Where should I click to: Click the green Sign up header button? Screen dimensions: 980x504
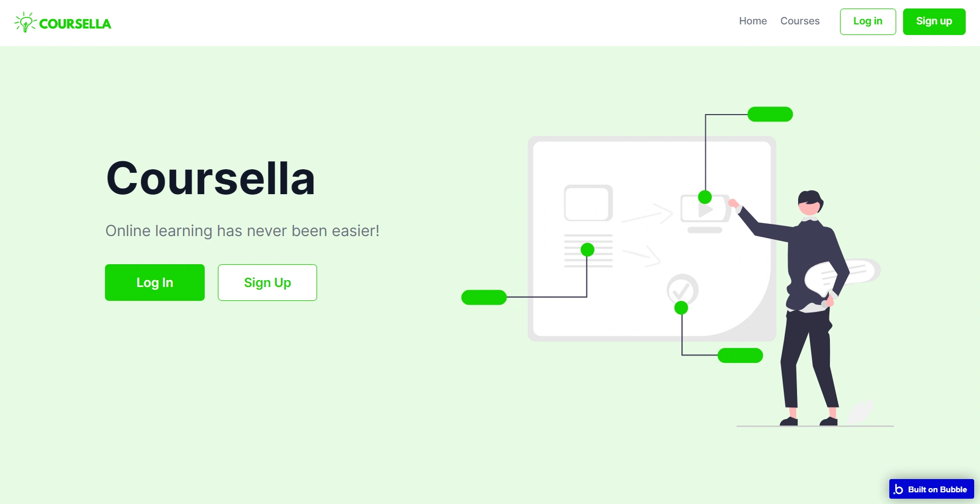click(x=934, y=22)
